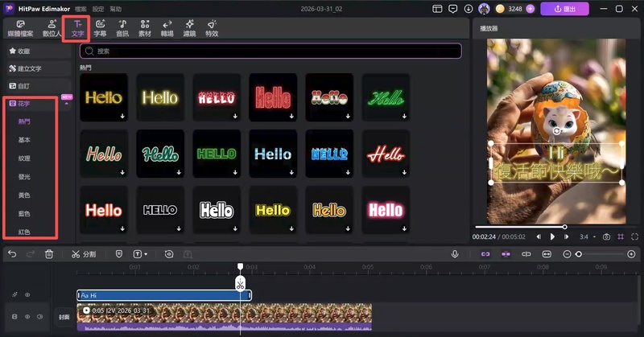Open the 轉場 transitions panel
This screenshot has width=644, height=337.
tap(167, 28)
